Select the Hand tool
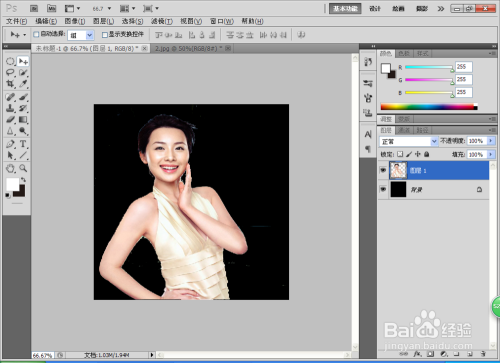Screen dimensions: 500x363 [10, 168]
